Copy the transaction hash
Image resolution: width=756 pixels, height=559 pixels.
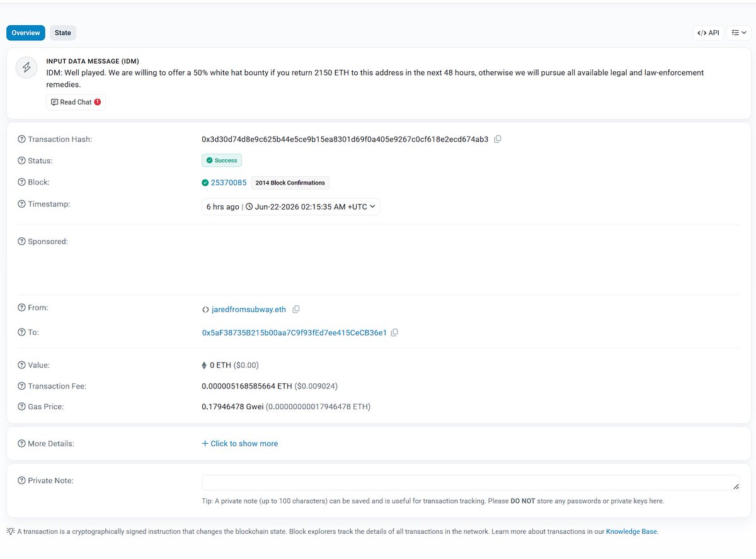498,139
